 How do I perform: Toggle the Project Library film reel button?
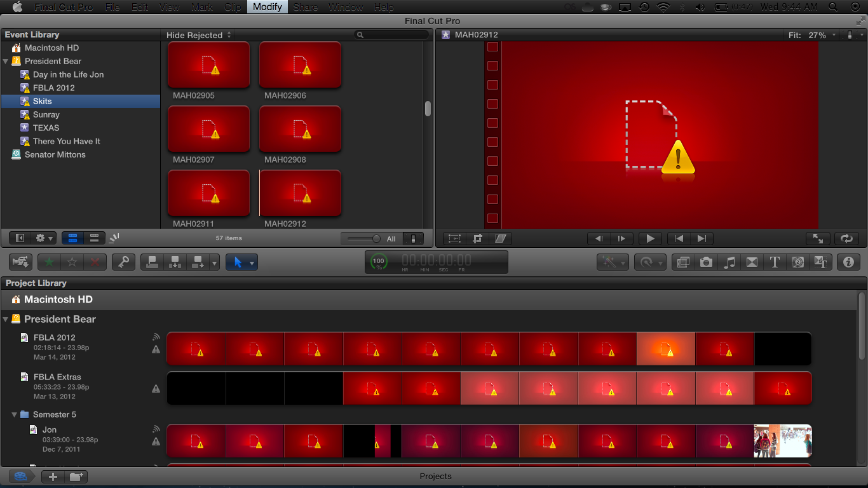(x=21, y=477)
